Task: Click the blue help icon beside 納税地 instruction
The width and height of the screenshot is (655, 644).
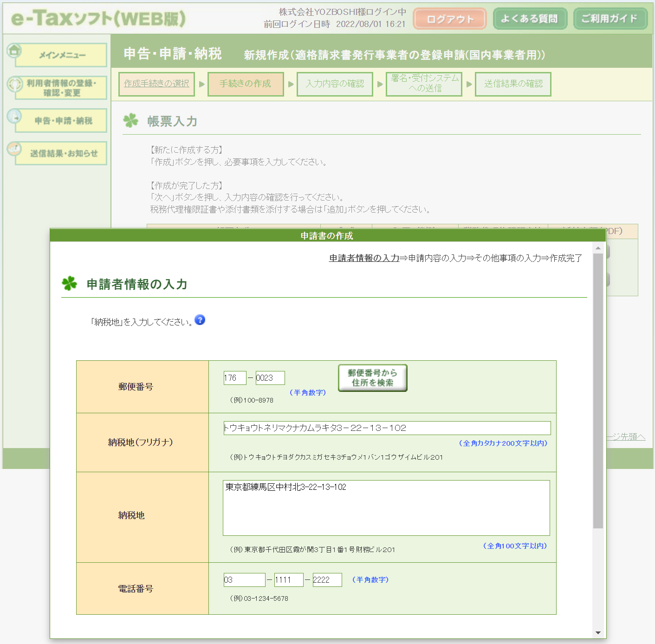Action: pos(200,320)
